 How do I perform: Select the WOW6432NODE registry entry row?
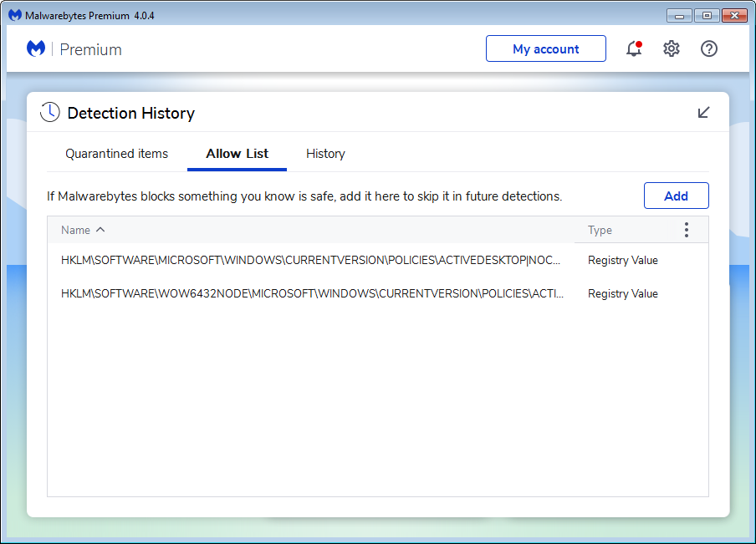[x=311, y=293]
